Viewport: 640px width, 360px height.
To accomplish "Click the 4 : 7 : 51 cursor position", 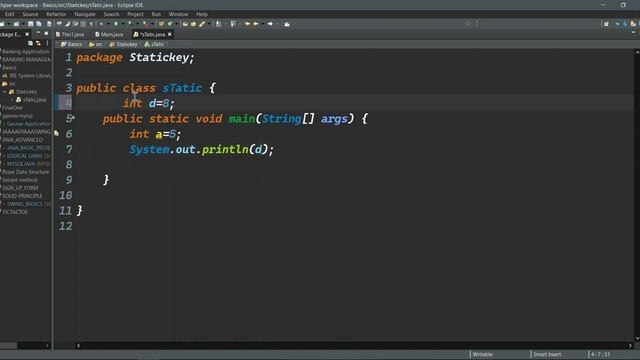I will [x=600, y=354].
